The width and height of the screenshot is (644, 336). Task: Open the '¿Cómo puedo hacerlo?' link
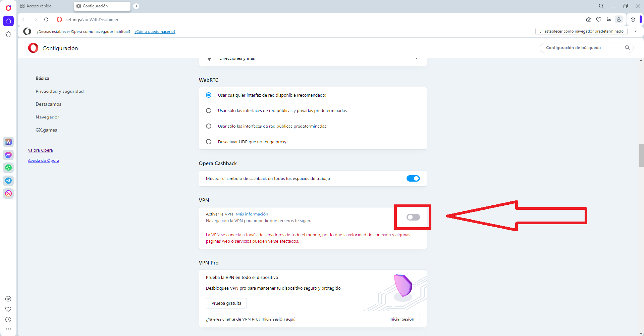(155, 32)
